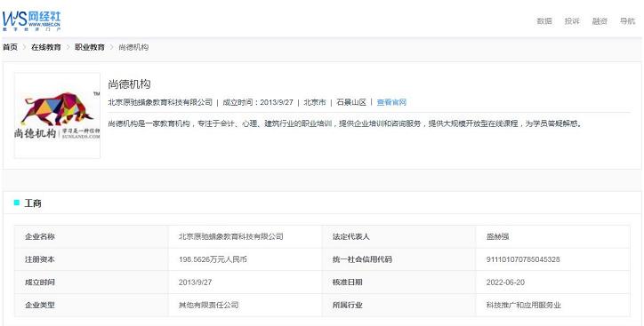The image size is (644, 326).
Task: Click the 成立时间 table label
Action: [40, 282]
